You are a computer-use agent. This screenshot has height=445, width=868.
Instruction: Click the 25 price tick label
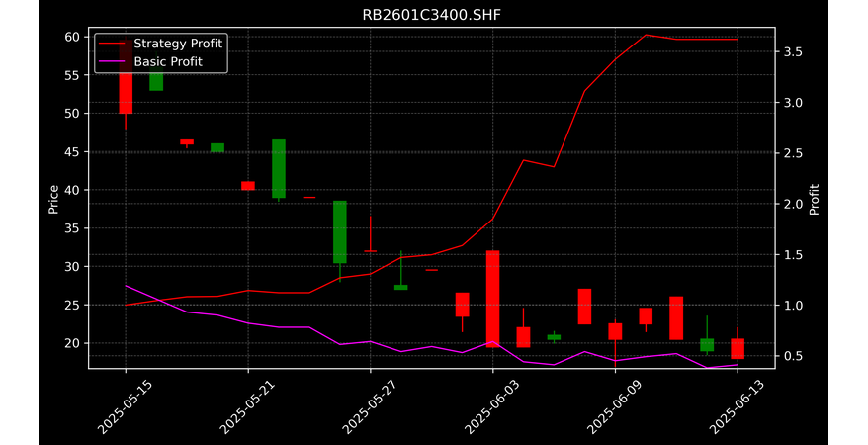point(73,306)
